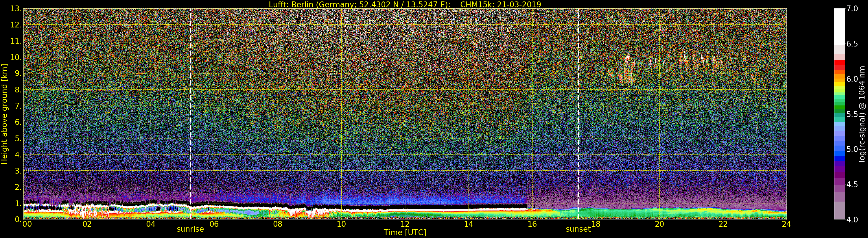Click the "4." height axis tick label
The width and height of the screenshot is (868, 238).
click(x=18, y=155)
